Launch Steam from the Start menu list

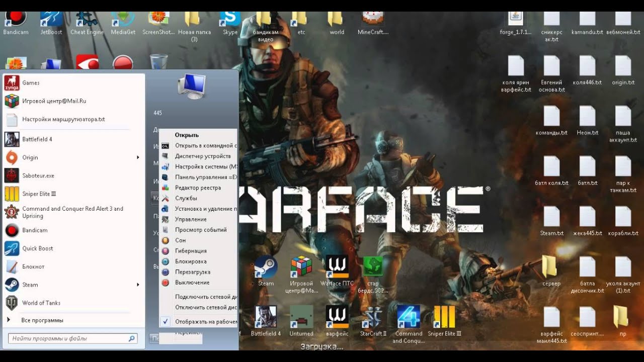point(74,285)
